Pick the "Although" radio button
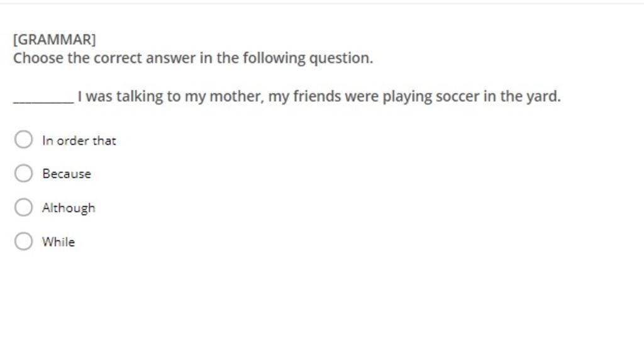The width and height of the screenshot is (644, 355). (23, 208)
